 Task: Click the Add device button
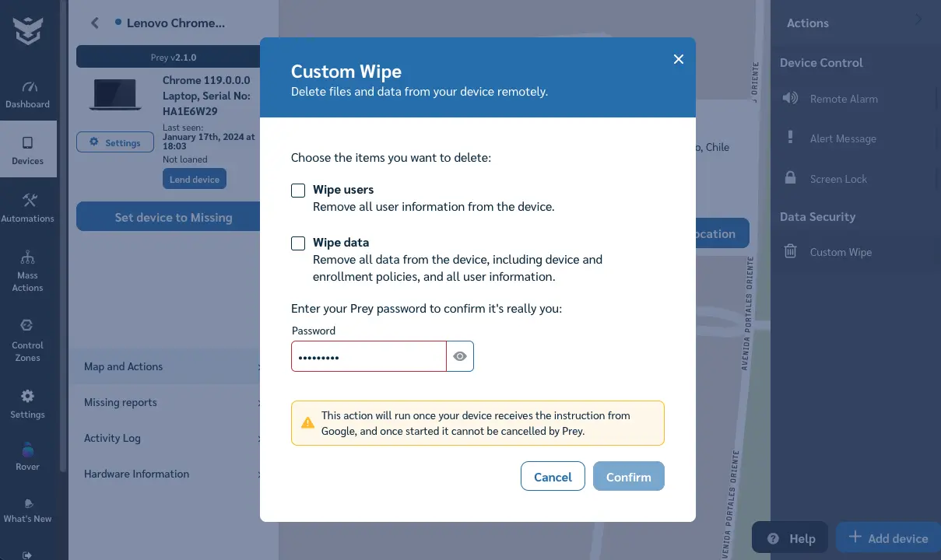[x=888, y=537]
